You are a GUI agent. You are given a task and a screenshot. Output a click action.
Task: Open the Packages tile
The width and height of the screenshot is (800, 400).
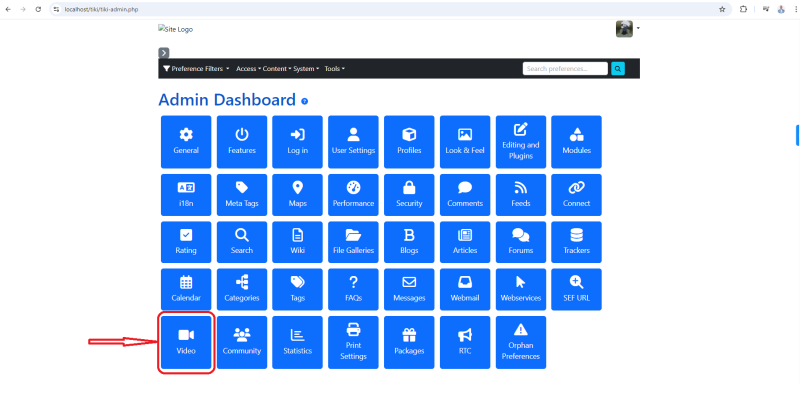click(x=409, y=342)
